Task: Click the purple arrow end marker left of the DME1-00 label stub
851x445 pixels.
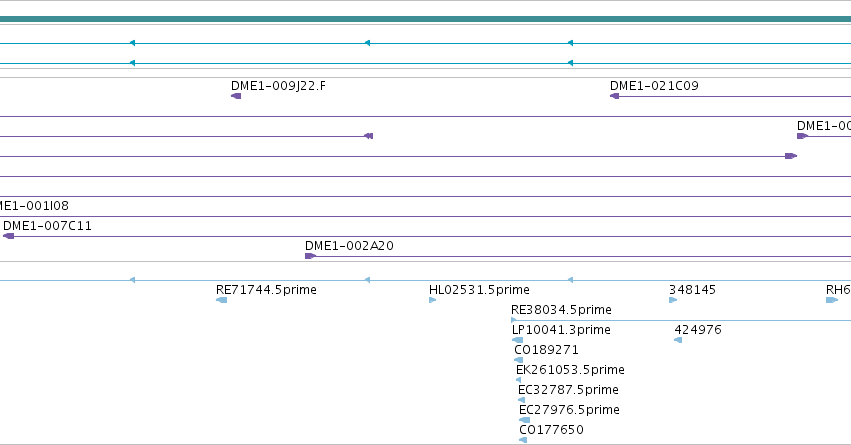Action: (791, 156)
